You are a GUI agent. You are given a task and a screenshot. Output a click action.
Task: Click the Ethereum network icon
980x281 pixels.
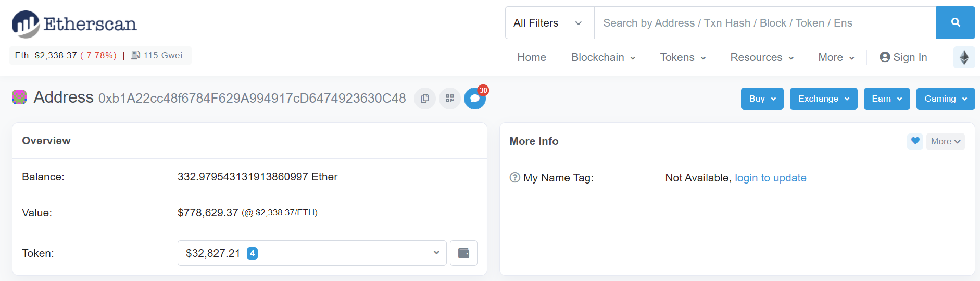[964, 57]
